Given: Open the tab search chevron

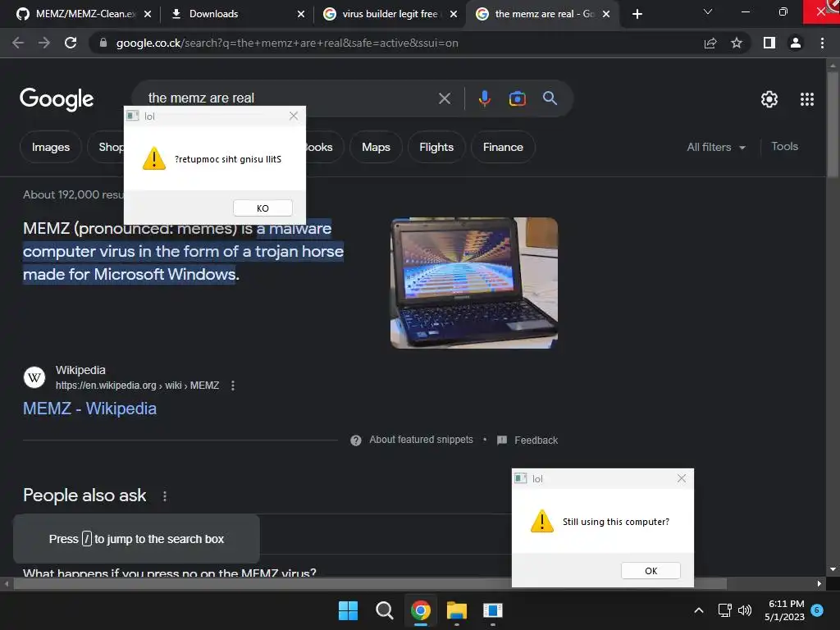Looking at the screenshot, I should [708, 11].
